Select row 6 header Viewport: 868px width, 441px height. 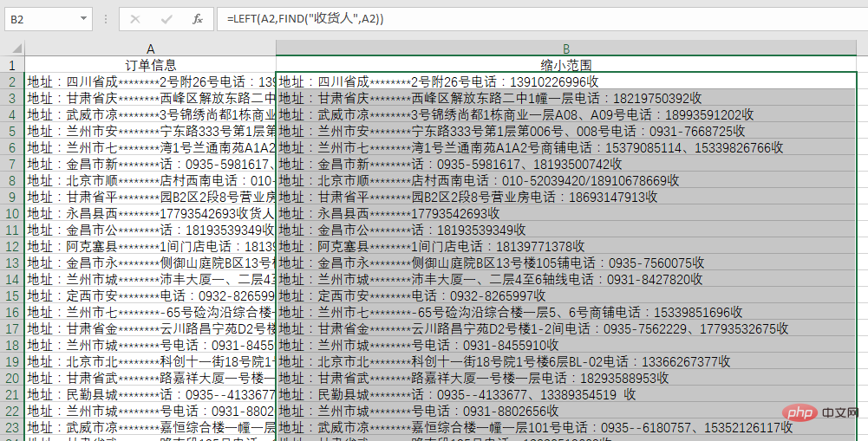pos(12,148)
